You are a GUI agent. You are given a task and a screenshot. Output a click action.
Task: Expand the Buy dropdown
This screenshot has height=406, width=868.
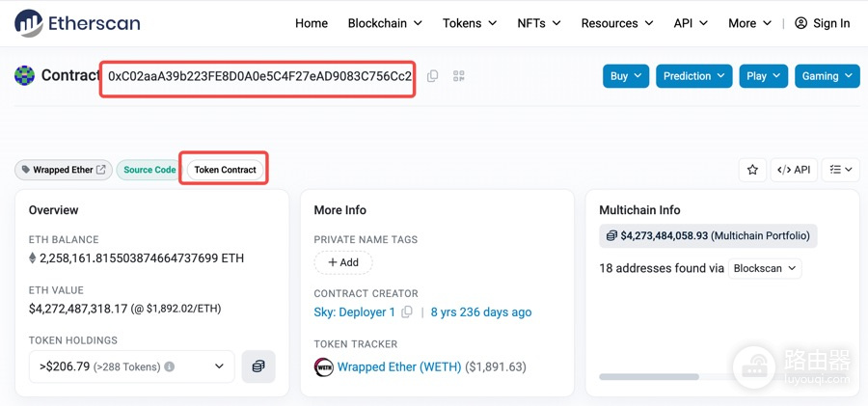[x=626, y=76]
